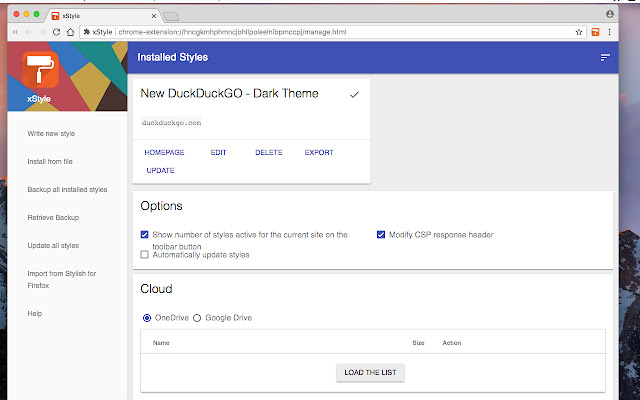Disable show number of styles active checkbox

[x=145, y=235]
